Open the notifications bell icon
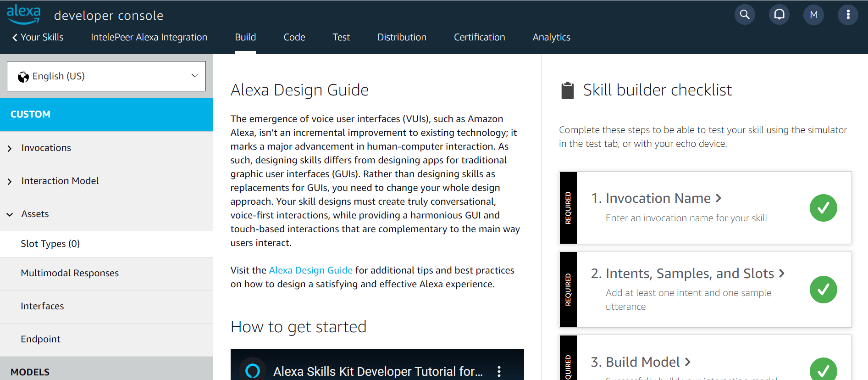 [779, 15]
